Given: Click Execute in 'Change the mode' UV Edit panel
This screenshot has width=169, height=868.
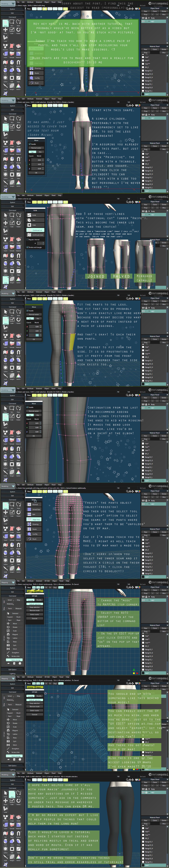Looking at the screenshot, I should coord(35,618).
